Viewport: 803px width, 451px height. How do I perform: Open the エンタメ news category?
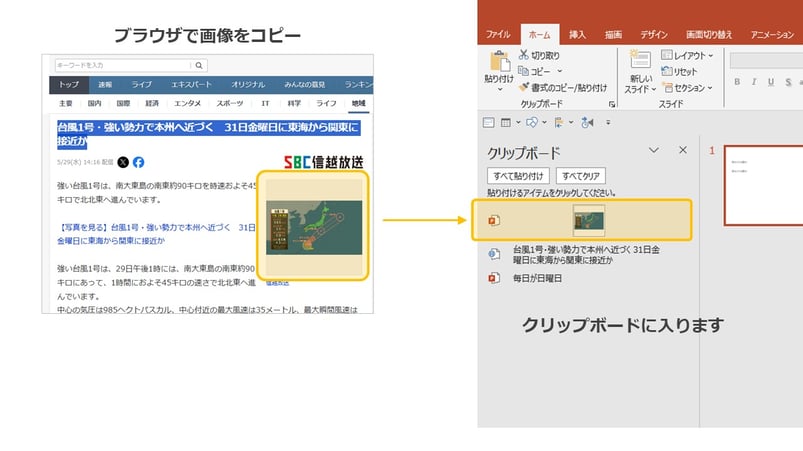click(x=187, y=103)
